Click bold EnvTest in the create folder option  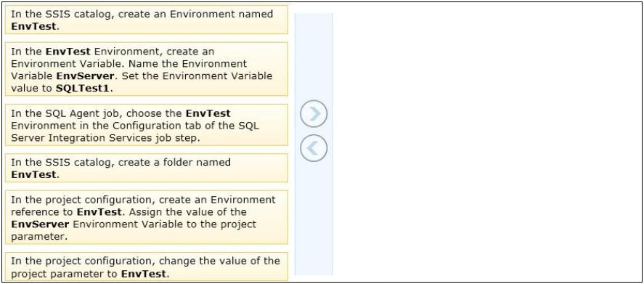pos(33,174)
